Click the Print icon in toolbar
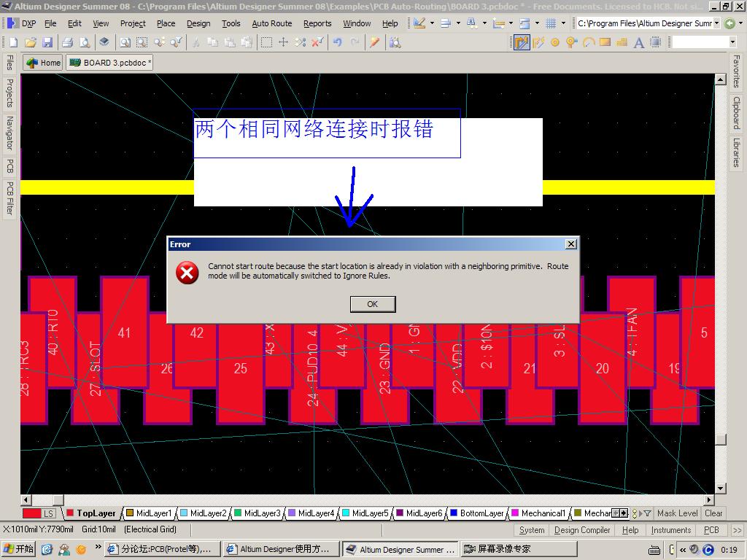Image resolution: width=747 pixels, height=560 pixels. [x=67, y=42]
